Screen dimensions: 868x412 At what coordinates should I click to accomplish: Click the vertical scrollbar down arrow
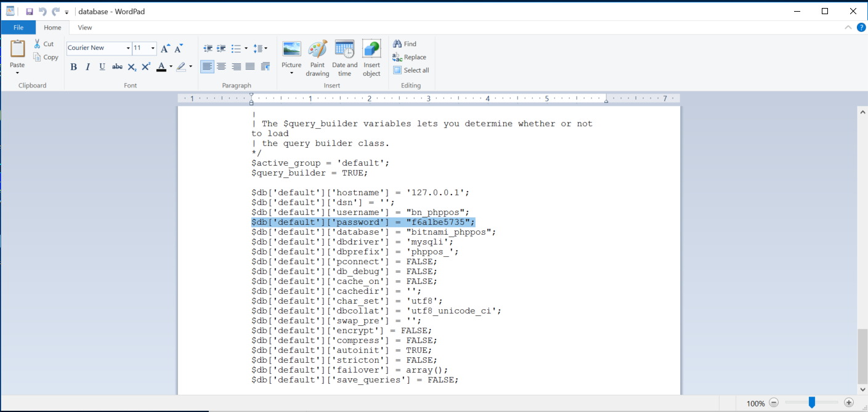[x=862, y=389]
